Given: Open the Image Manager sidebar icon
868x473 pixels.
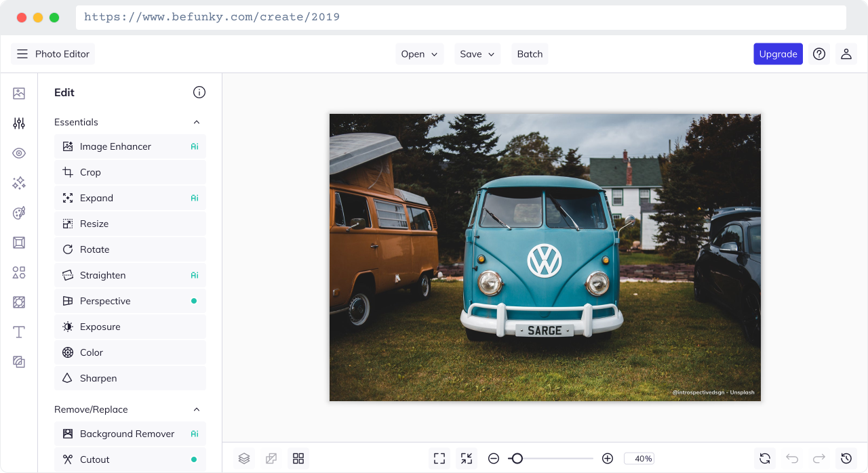Looking at the screenshot, I should (x=19, y=94).
